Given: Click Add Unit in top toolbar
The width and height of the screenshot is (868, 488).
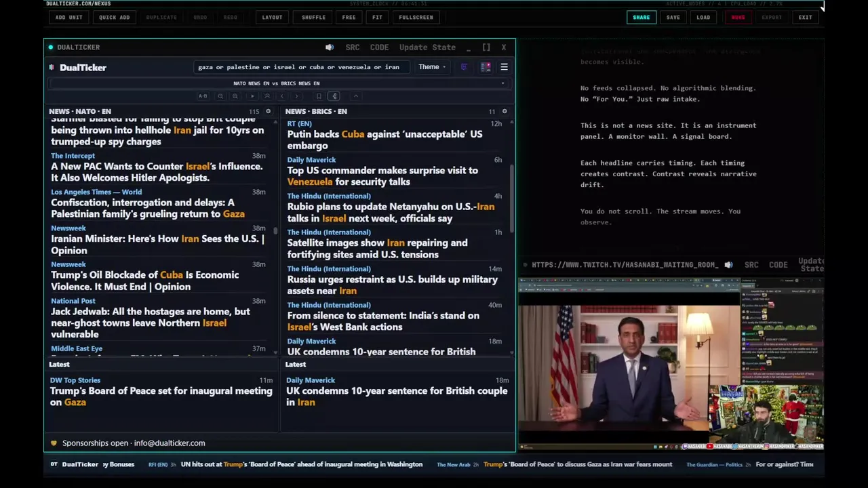Looking at the screenshot, I should coord(69,18).
